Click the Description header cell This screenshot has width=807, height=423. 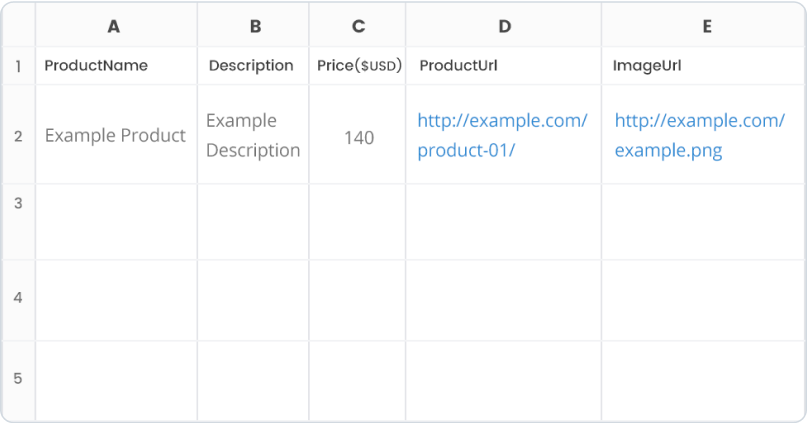pos(253,66)
